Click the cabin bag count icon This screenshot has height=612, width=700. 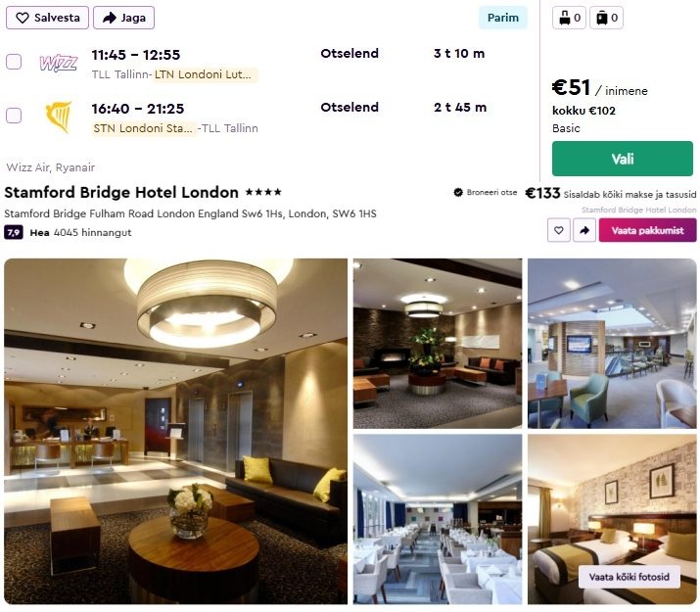569,18
